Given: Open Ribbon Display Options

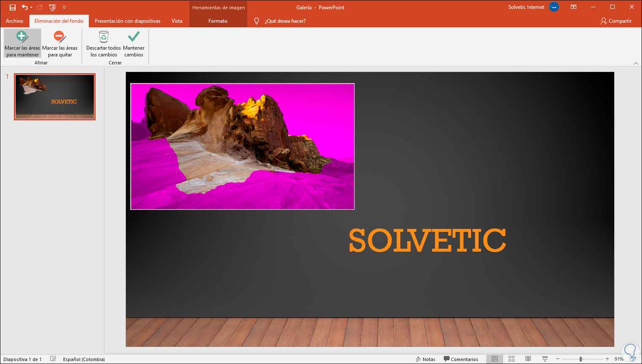Looking at the screenshot, I should pyautogui.click(x=573, y=7).
